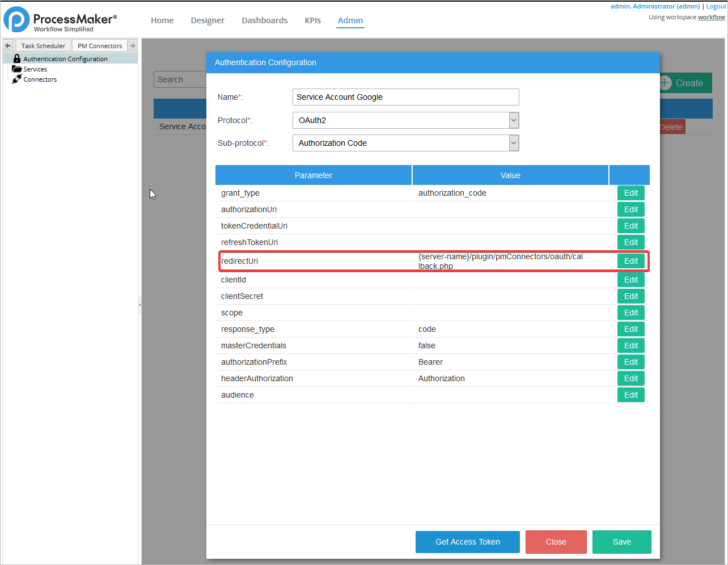
Task: Open the Task Scheduler tab
Action: (x=43, y=46)
